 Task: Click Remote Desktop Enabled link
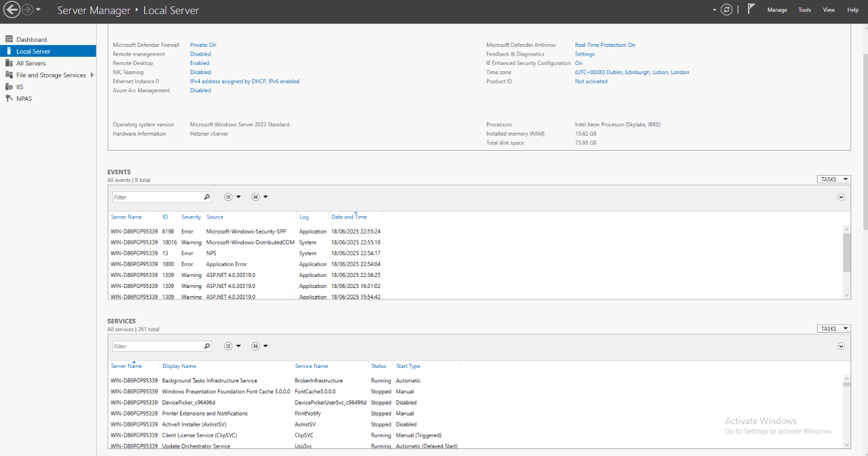pos(200,63)
